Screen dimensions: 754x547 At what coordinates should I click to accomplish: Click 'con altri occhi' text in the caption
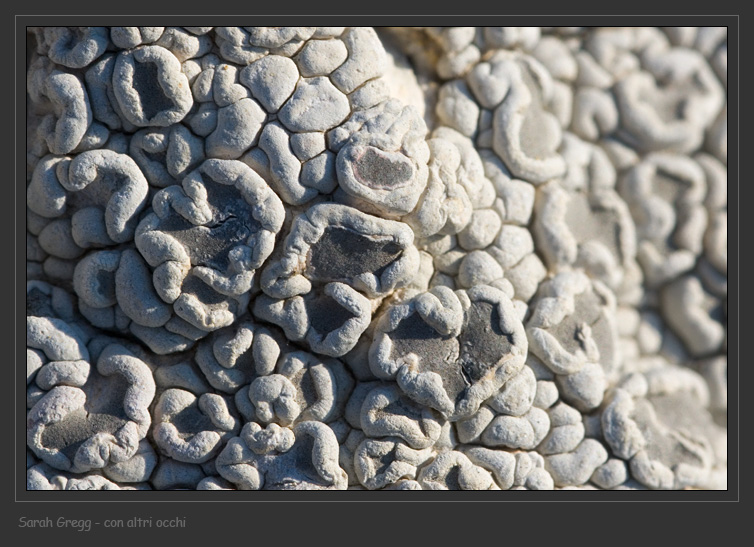tap(145, 522)
